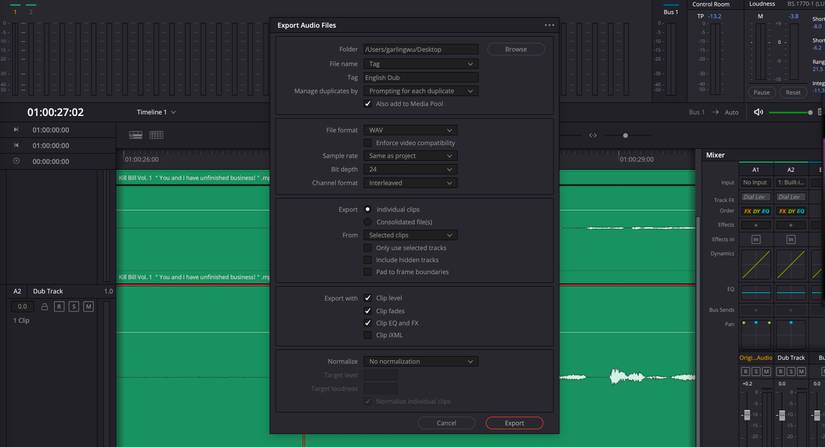
Task: Uncheck the Clip fades export option
Action: [368, 311]
